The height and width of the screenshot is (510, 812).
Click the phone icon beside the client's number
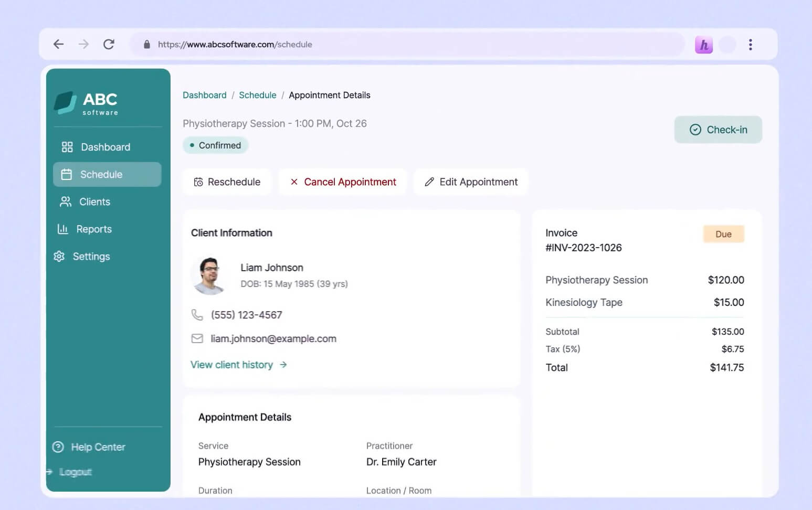tap(197, 314)
